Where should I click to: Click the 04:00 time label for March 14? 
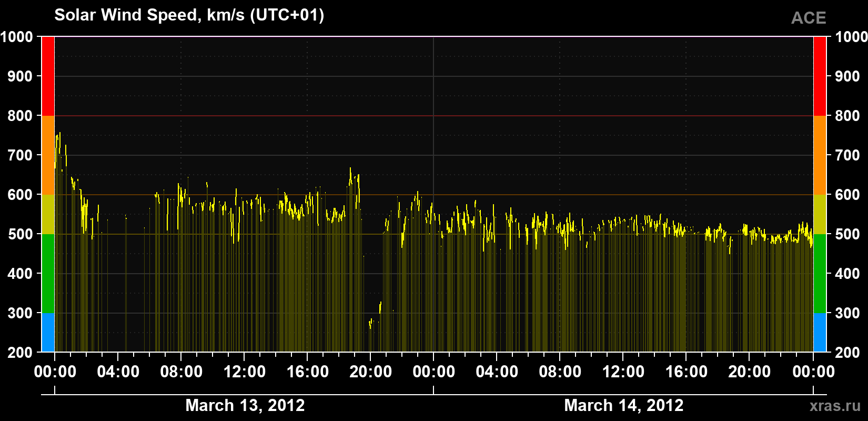(497, 372)
